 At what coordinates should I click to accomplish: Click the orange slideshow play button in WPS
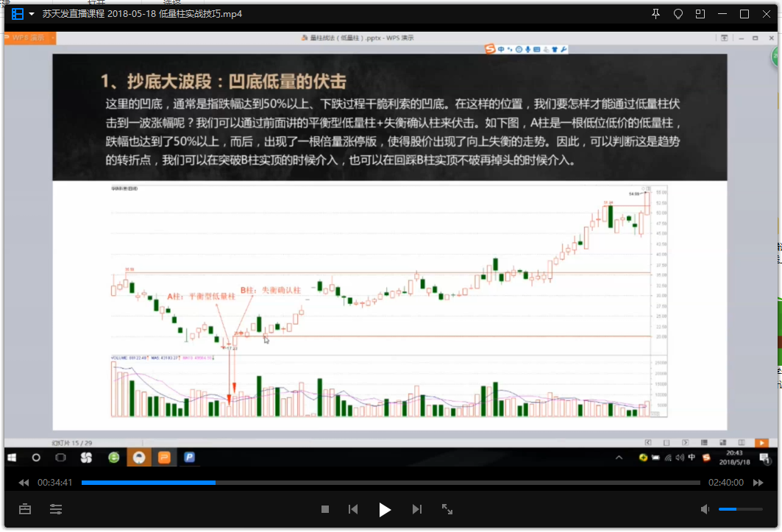click(761, 443)
